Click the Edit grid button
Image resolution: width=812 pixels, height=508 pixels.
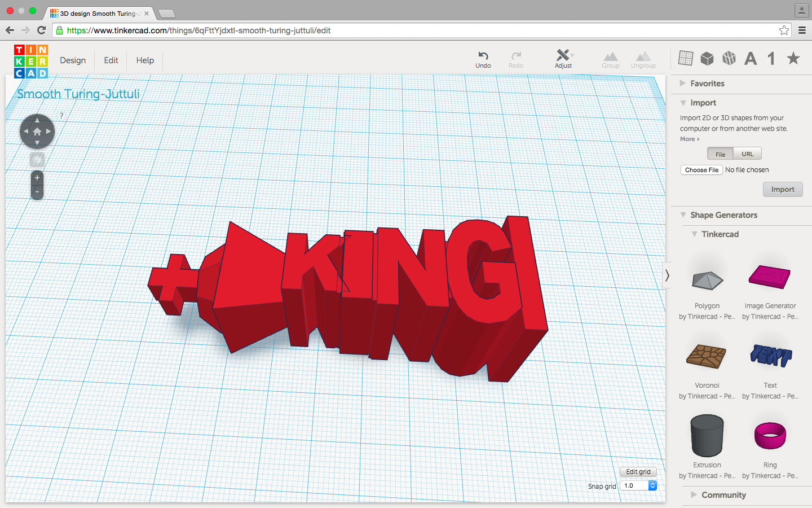pyautogui.click(x=638, y=472)
